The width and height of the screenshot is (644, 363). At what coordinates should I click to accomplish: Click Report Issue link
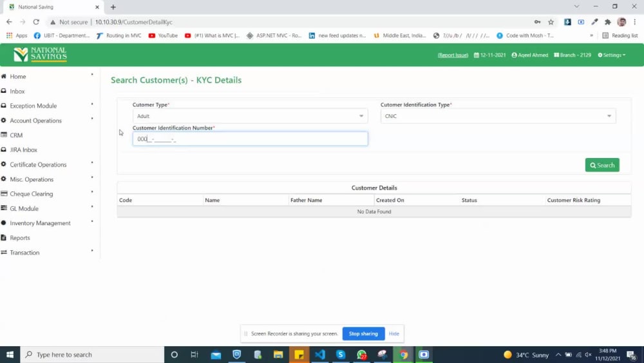coord(453,55)
